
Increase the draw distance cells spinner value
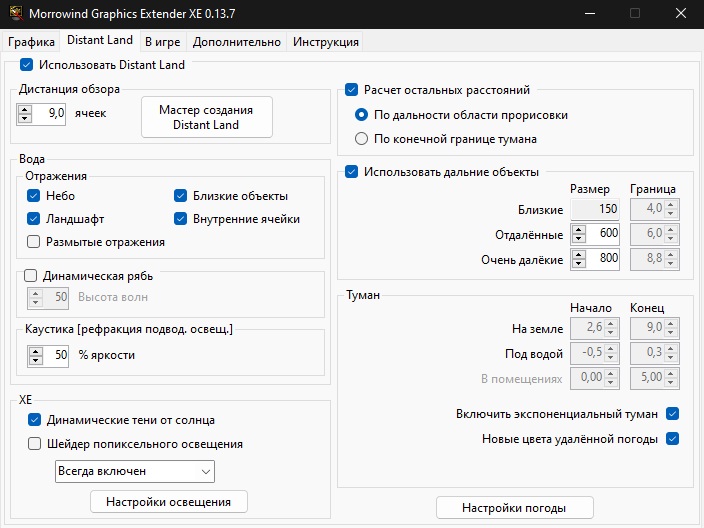24,109
